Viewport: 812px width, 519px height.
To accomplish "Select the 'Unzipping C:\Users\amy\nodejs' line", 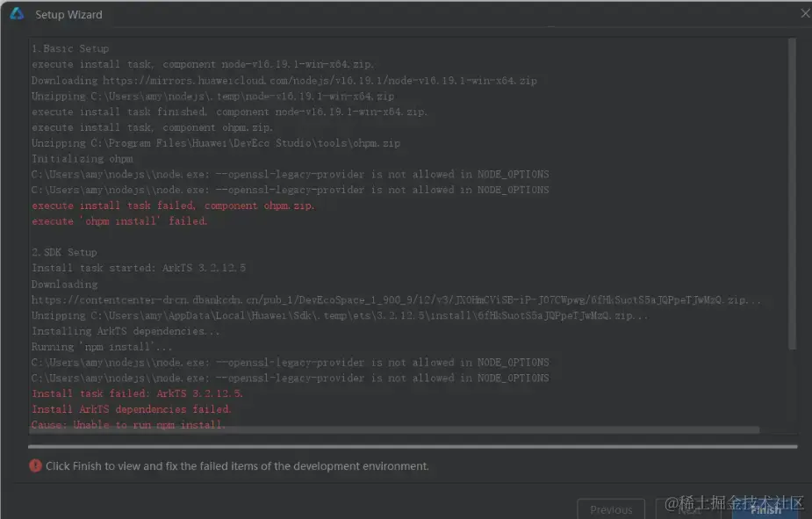I will 212,97.
